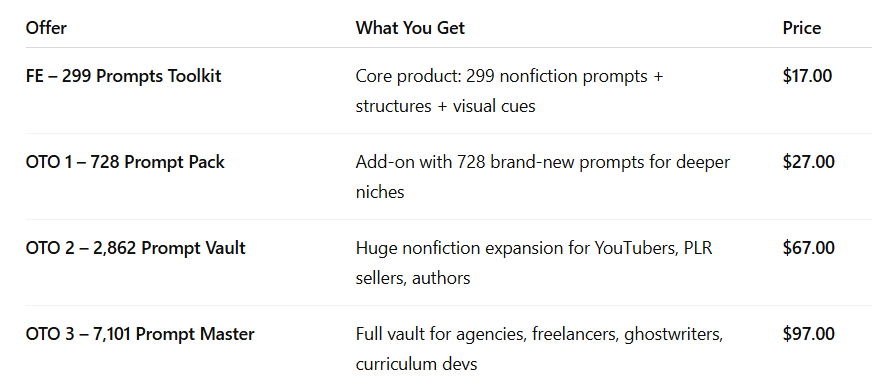Select OTO 1 – 728 Prompt Pack name
The width and height of the screenshot is (872, 384).
(125, 162)
